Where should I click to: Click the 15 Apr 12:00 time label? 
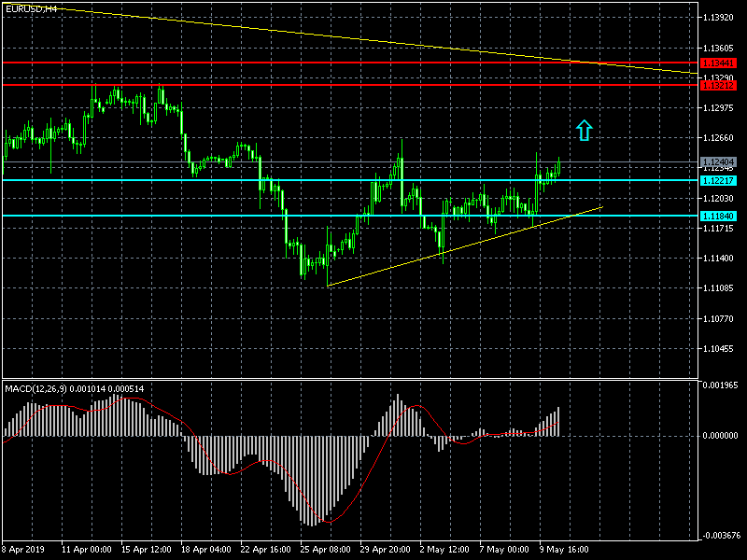pos(147,549)
